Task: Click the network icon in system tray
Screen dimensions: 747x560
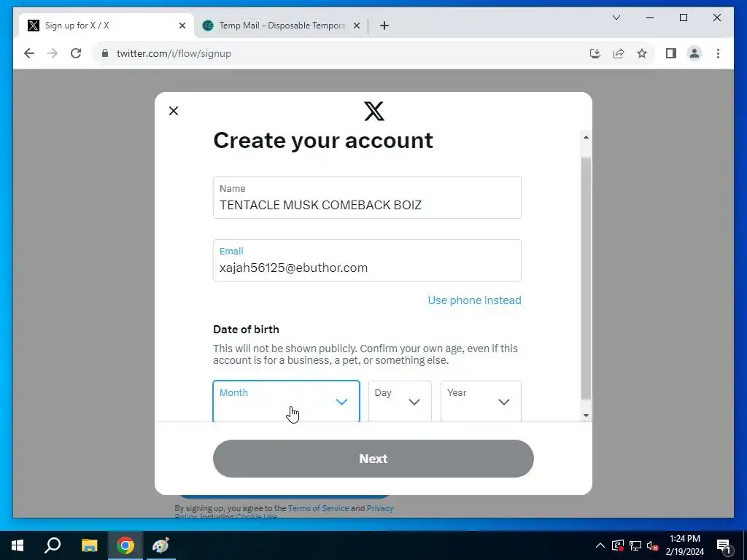Action: [x=635, y=545]
